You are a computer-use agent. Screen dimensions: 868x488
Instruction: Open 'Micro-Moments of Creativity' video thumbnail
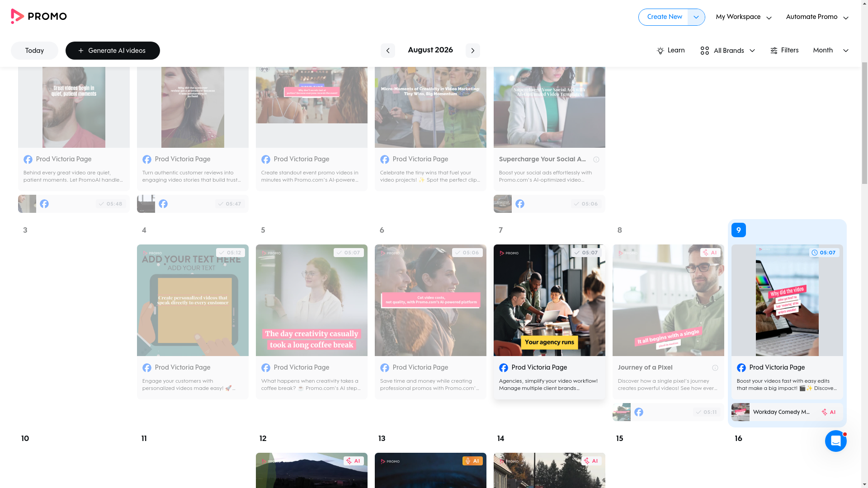[x=430, y=107]
